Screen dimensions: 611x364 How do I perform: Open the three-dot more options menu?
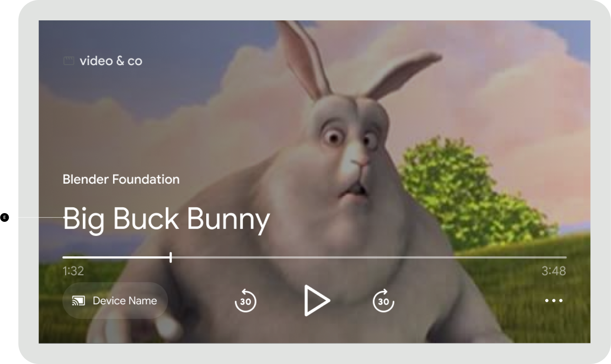[x=554, y=300]
